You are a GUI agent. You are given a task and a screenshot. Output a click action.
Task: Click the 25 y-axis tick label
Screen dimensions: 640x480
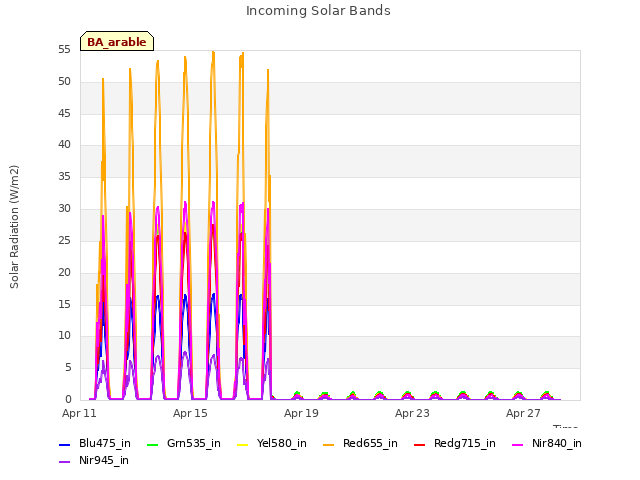pyautogui.click(x=64, y=240)
